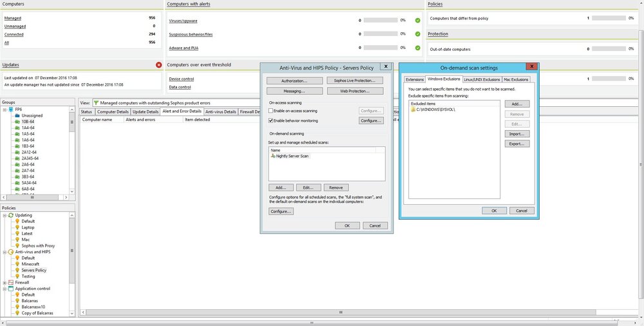Image resolution: width=644 pixels, height=326 pixels.
Task: Click OK in On-demand scan settings
Action: [494, 211]
